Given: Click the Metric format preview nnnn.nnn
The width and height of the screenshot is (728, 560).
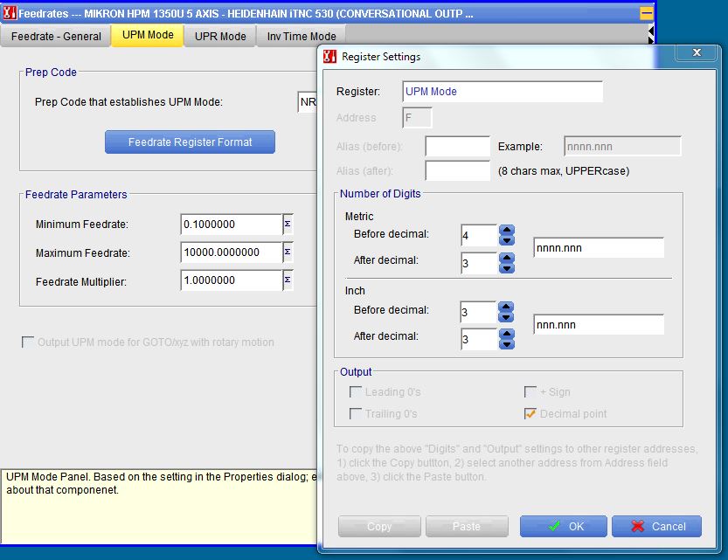Looking at the screenshot, I should [599, 248].
